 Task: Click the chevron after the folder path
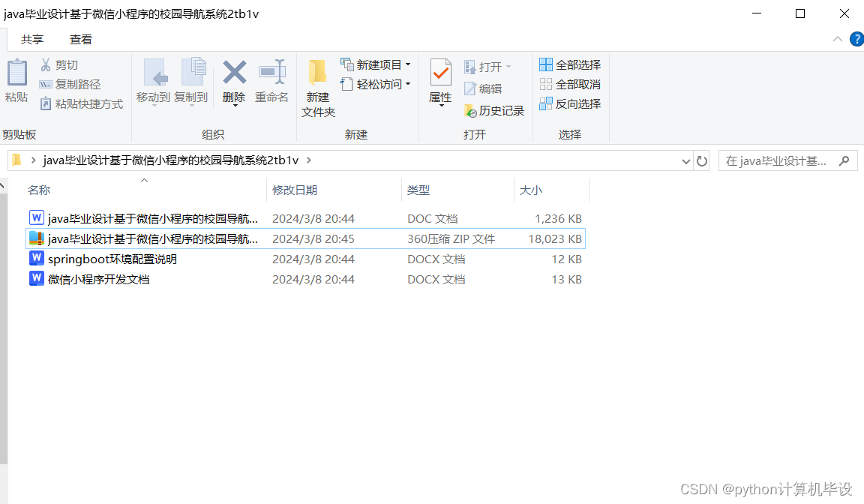coord(308,160)
